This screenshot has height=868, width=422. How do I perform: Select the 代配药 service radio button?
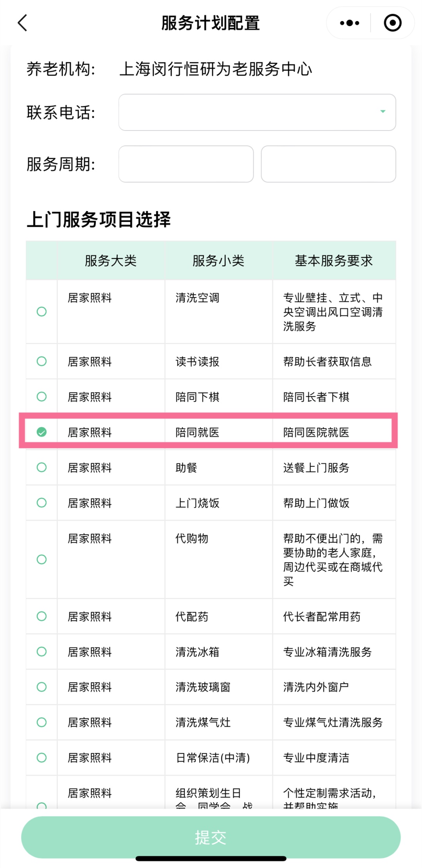(41, 616)
